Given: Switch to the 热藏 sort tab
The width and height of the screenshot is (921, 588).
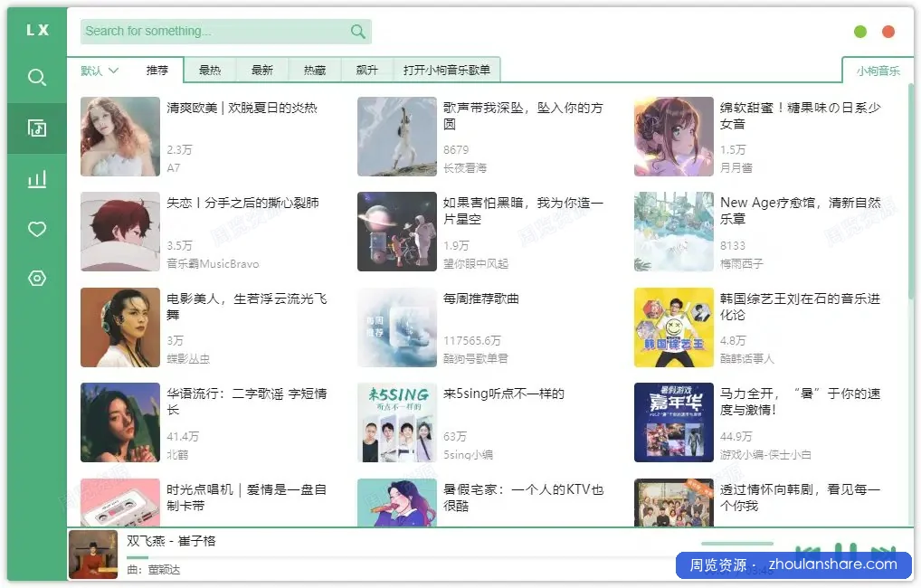Looking at the screenshot, I should tap(314, 71).
